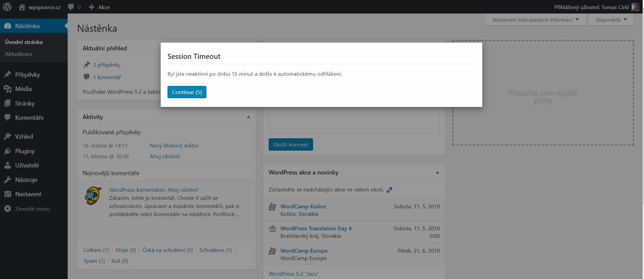Screen dimensions: 644x279
Task: Open Přihlášený uživatel: Tomas Cirkl account menu
Action: click(x=597, y=7)
